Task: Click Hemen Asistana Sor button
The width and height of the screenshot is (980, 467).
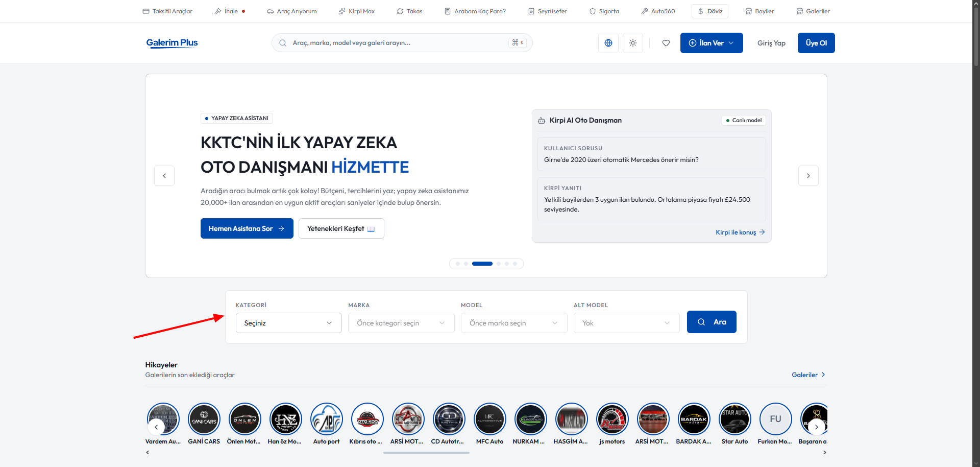Action: (x=247, y=228)
